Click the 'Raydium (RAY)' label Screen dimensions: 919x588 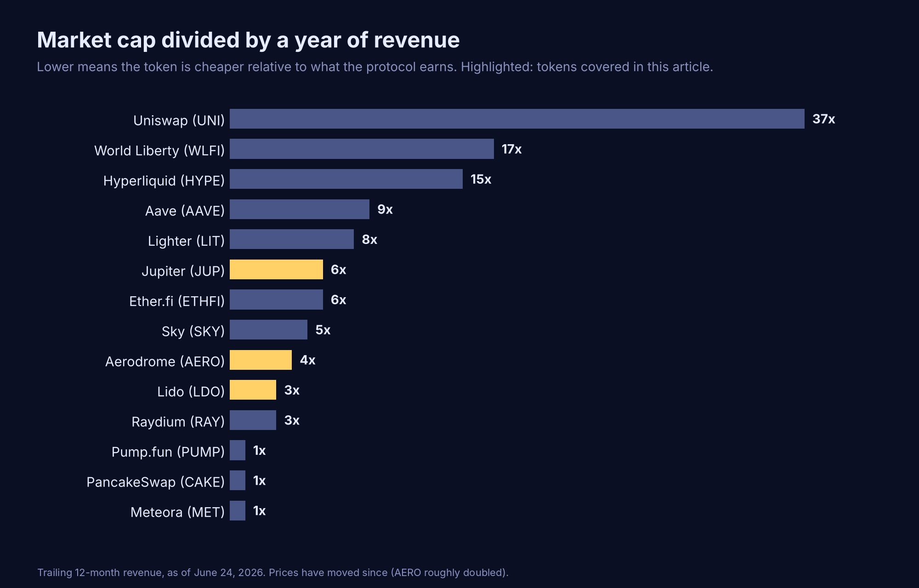(x=178, y=422)
